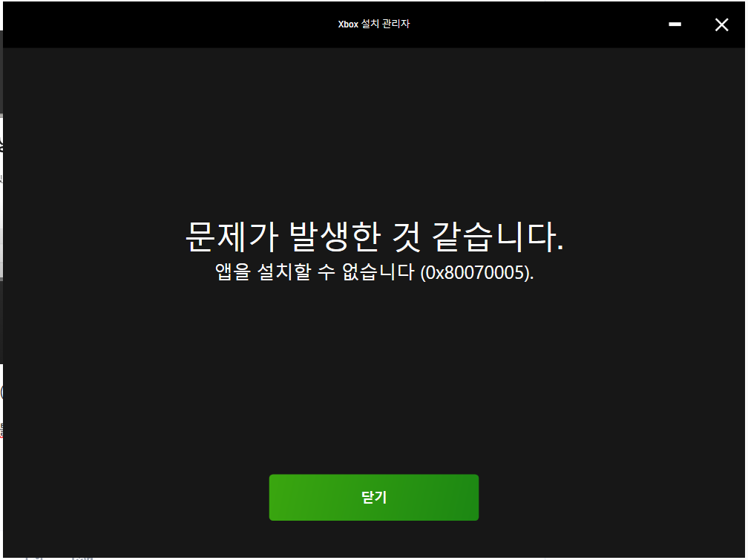The image size is (748, 560).
Task: Click the green 닫기 button
Action: tap(373, 498)
